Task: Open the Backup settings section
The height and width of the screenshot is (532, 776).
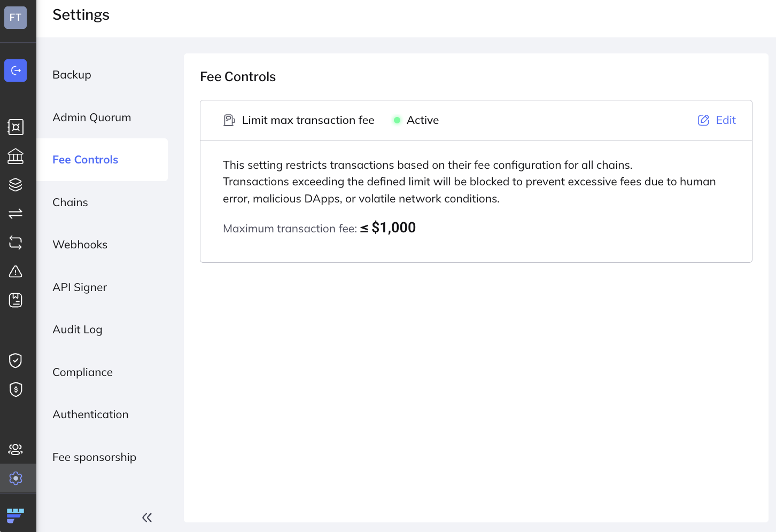Action: [x=72, y=75]
